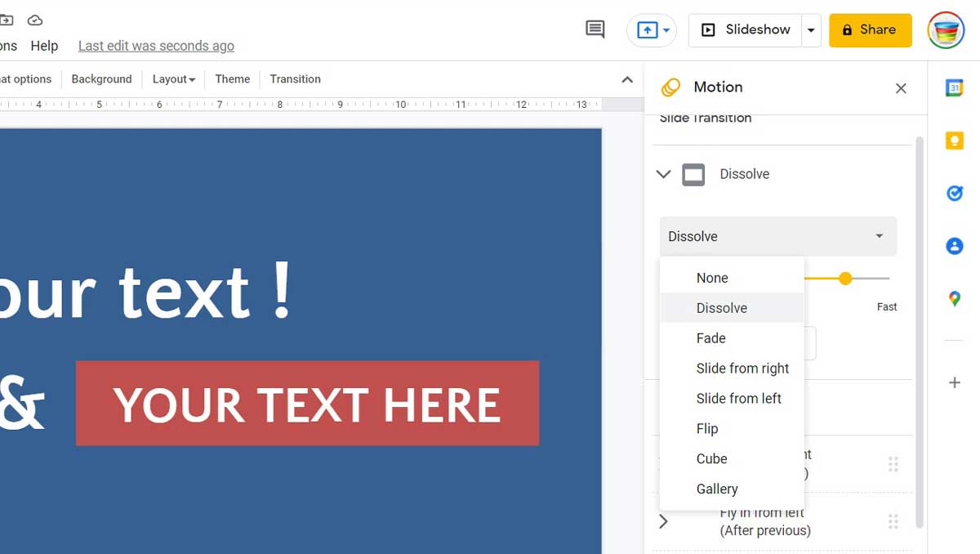
Task: Click the Share button
Action: [x=871, y=29]
